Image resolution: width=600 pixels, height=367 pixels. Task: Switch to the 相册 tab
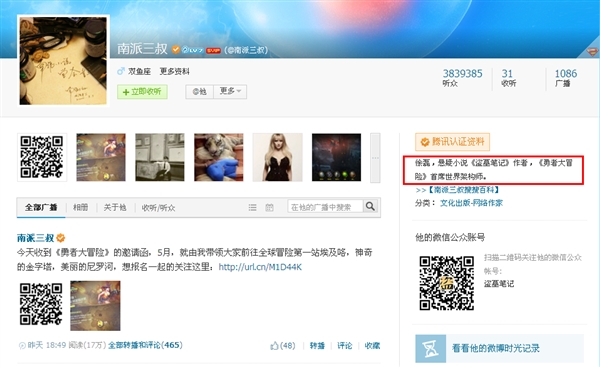(x=80, y=207)
